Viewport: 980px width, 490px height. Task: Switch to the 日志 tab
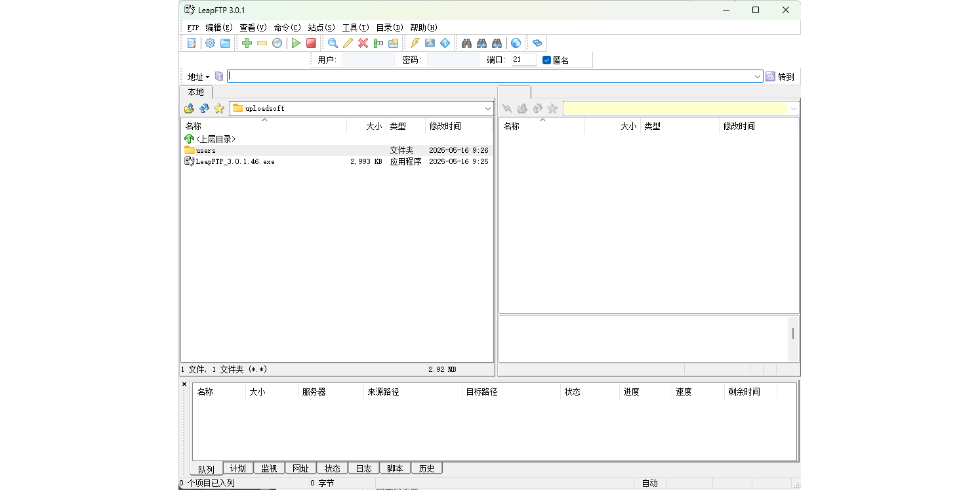point(363,468)
